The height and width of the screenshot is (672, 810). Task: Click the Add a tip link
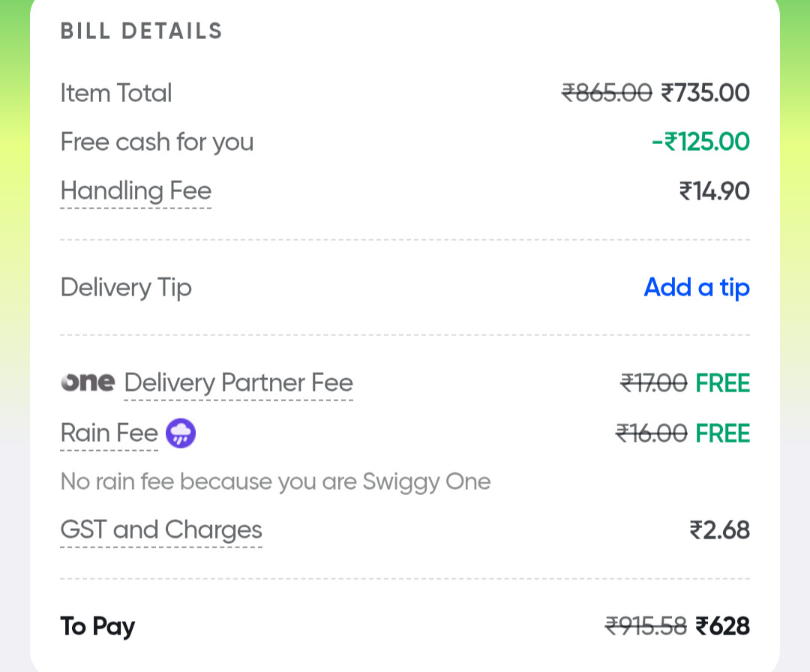[697, 287]
